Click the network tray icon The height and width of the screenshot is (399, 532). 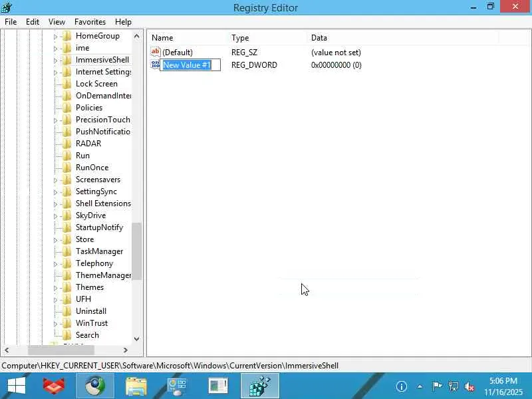(453, 386)
